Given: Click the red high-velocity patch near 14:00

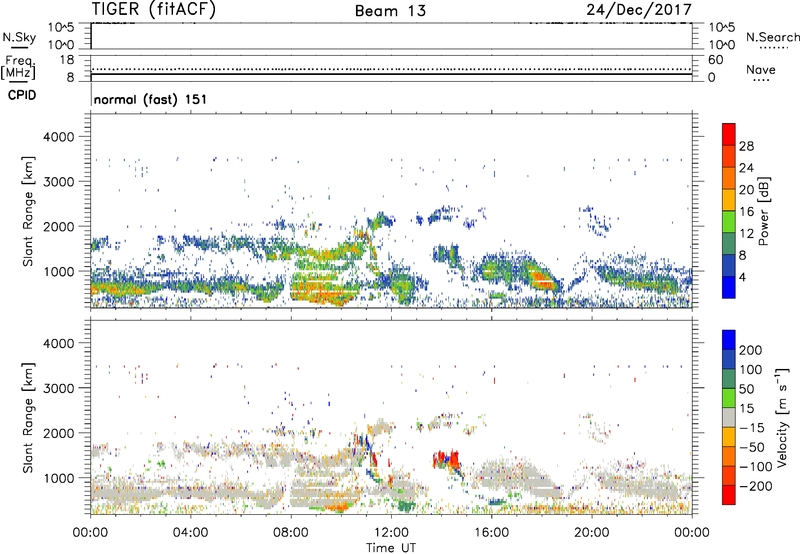Looking at the screenshot, I should 446,459.
